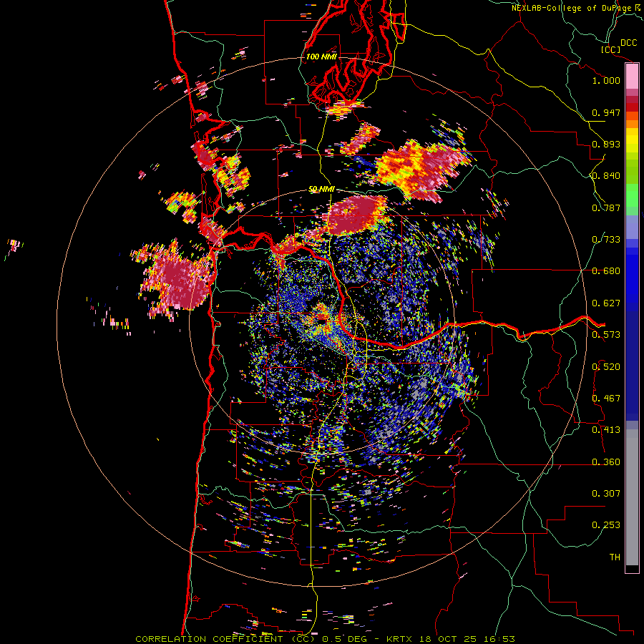Click the KRTX station identifier in the caption
The image size is (644, 644).
click(399, 639)
